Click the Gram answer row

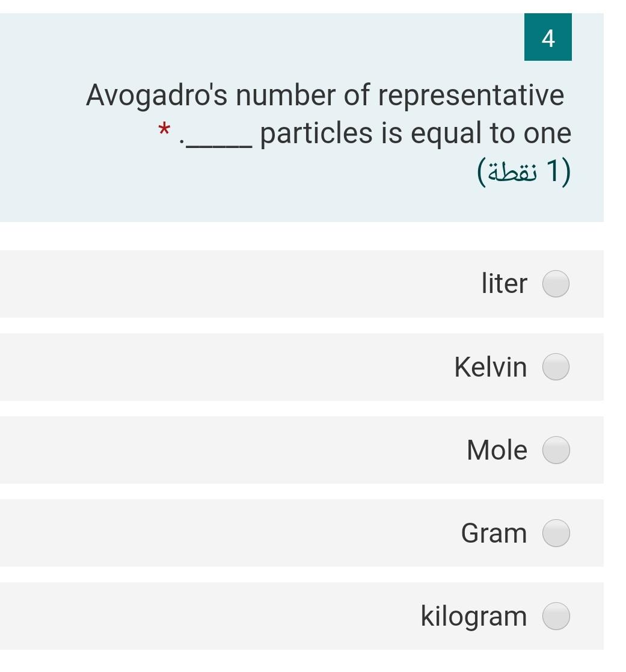301,532
